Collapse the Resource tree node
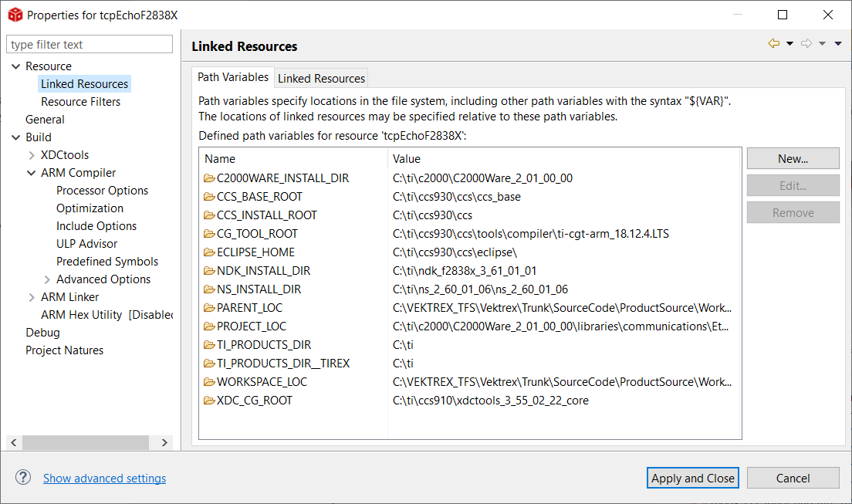Screen dimensions: 852x504 [x=15, y=66]
